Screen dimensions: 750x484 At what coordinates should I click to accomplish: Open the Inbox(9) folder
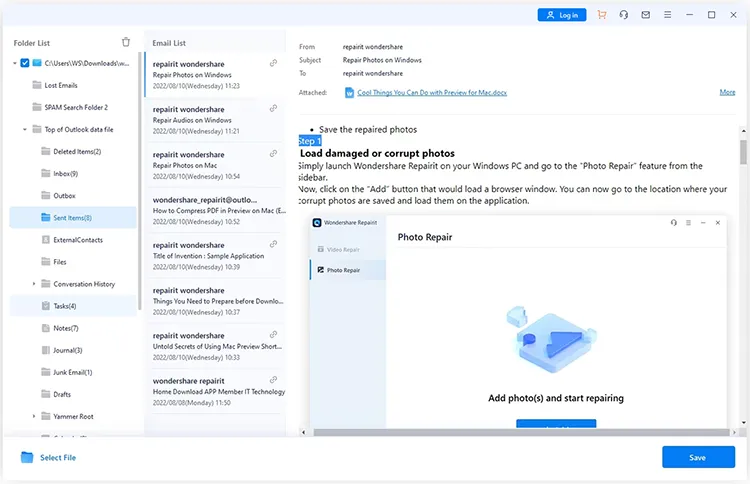(x=66, y=174)
